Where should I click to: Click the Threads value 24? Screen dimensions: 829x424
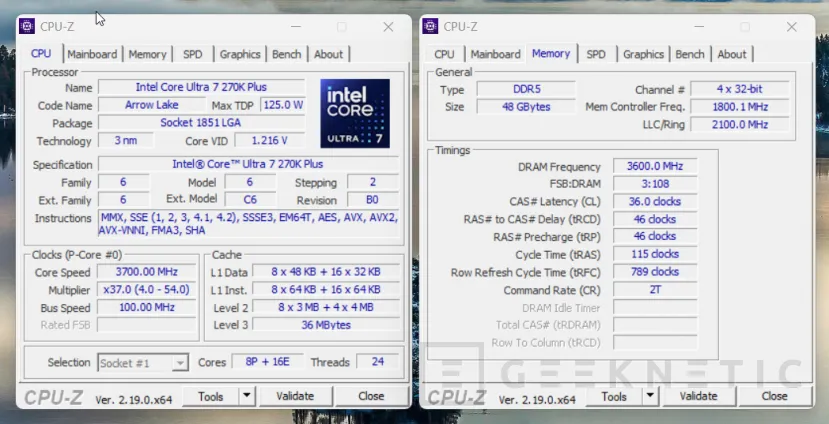(x=377, y=362)
